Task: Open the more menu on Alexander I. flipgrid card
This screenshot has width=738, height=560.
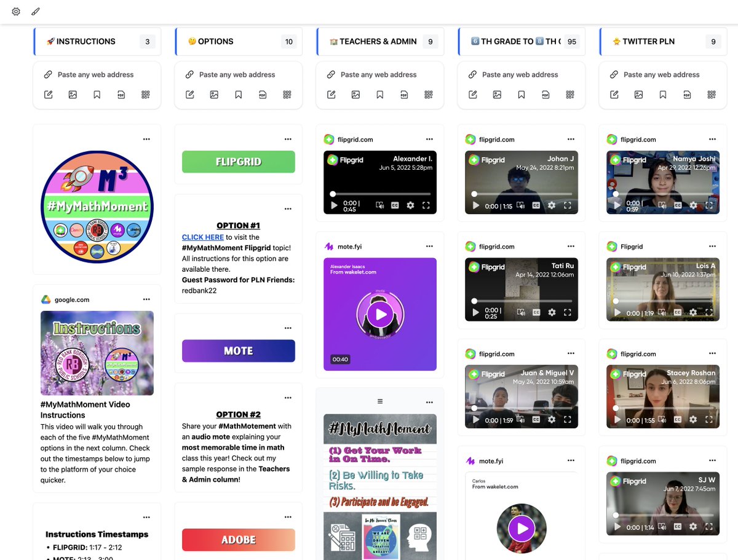Action: point(429,139)
